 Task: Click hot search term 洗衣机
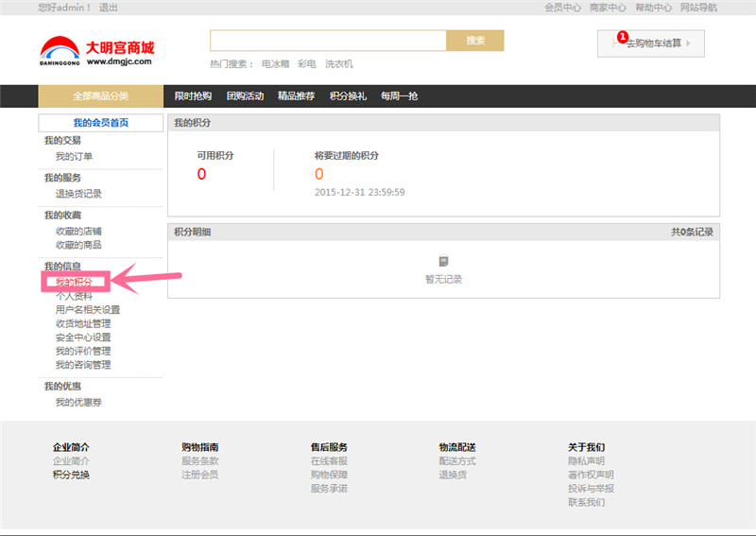coord(339,64)
